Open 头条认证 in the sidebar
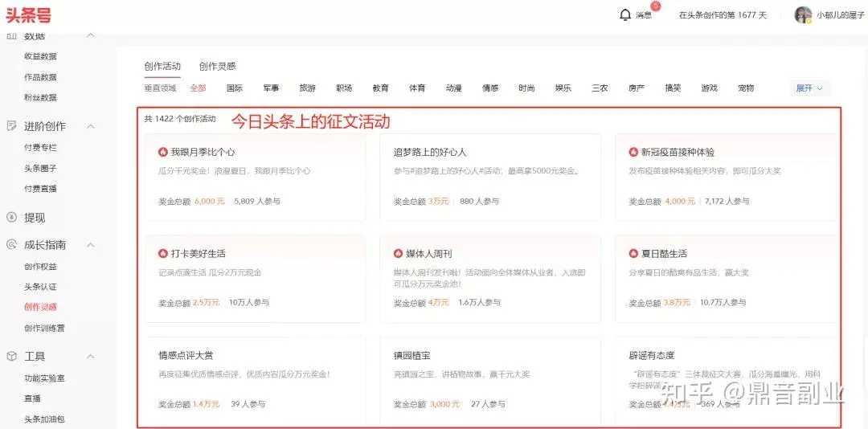The image size is (868, 429). coord(40,287)
